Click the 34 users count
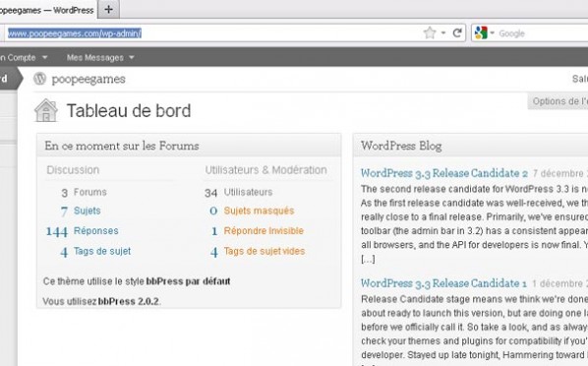 click(x=210, y=193)
